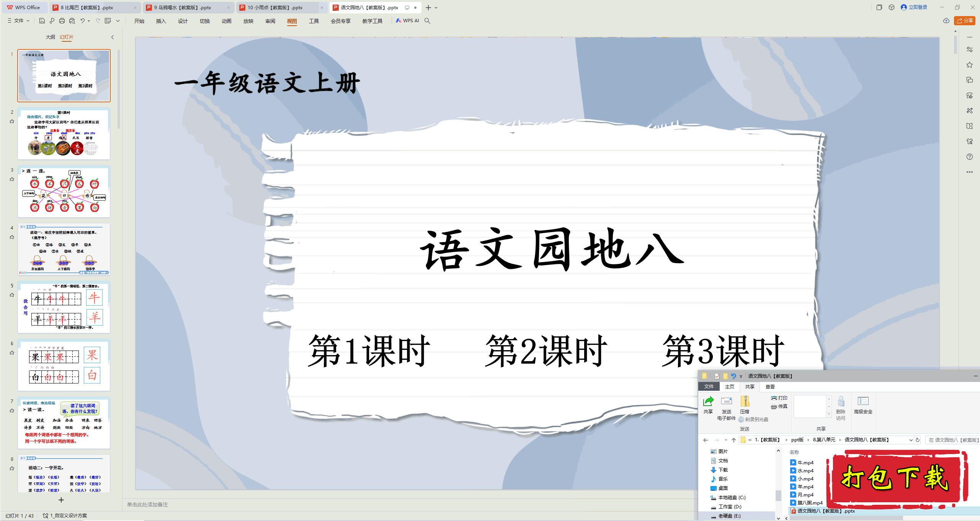
Task: Click the 8.第八单元 breadcrumb in Explorer
Action: (824, 440)
